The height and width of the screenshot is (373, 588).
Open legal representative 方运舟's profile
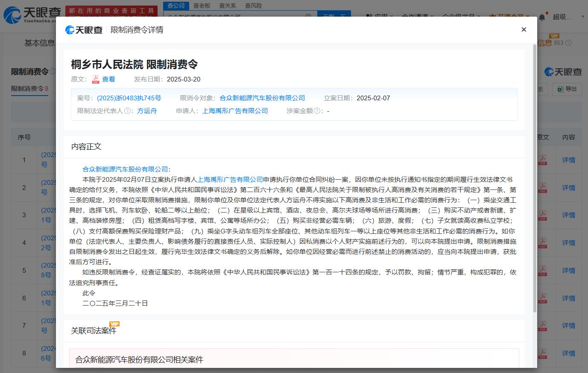tap(147, 111)
